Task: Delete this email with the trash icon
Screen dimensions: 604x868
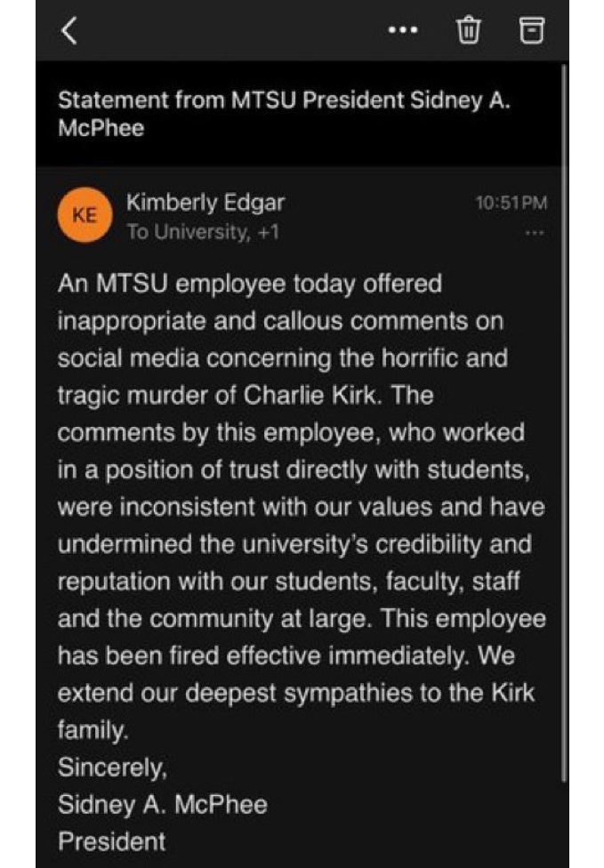Action: click(x=468, y=31)
